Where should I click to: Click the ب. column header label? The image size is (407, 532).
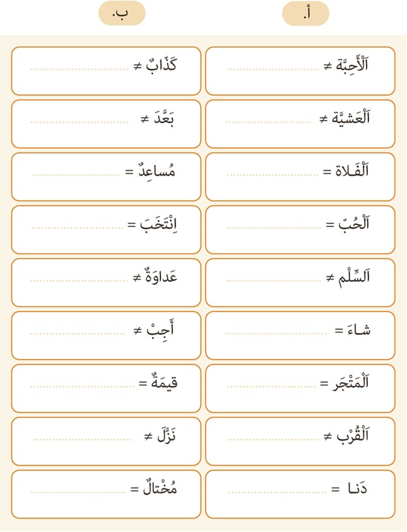point(122,13)
